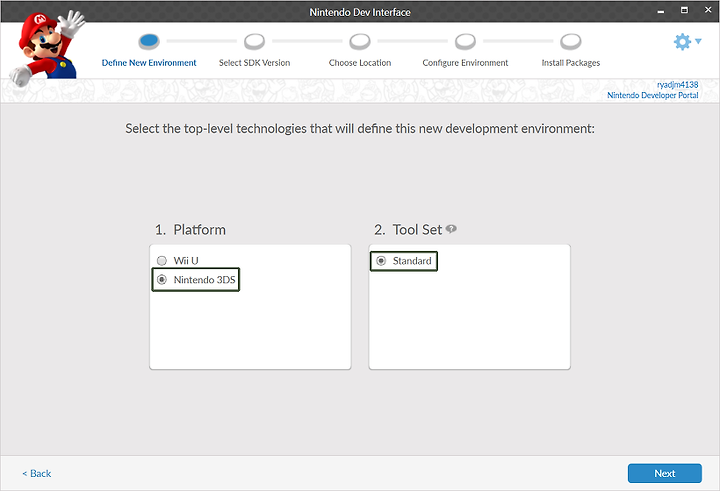
Task: Expand the dropdown arrow beside the gear
Action: (x=698, y=41)
